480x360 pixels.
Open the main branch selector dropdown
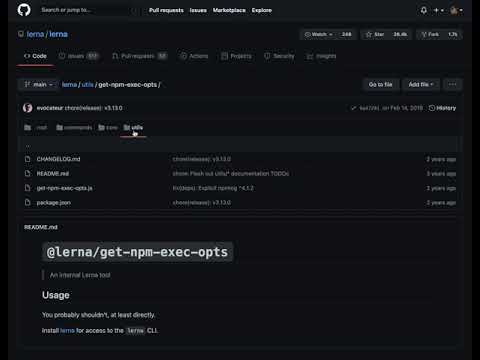click(x=38, y=85)
